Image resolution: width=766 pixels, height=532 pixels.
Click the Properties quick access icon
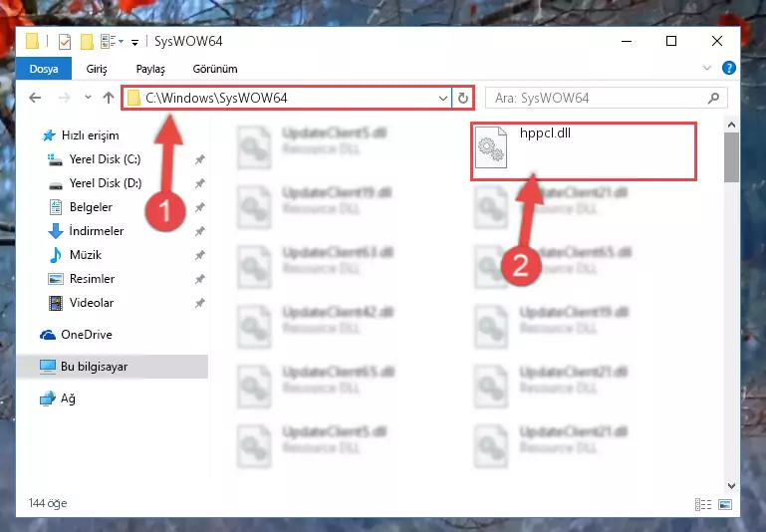click(x=65, y=42)
